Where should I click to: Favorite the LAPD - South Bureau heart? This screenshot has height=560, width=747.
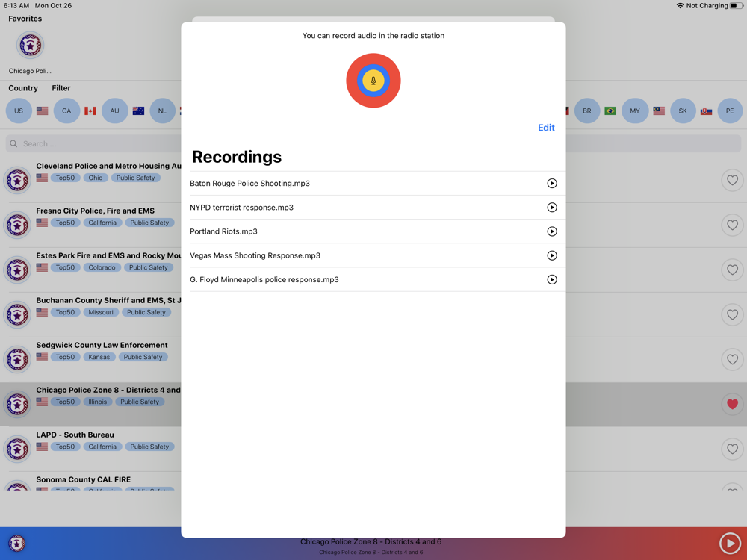point(732,449)
